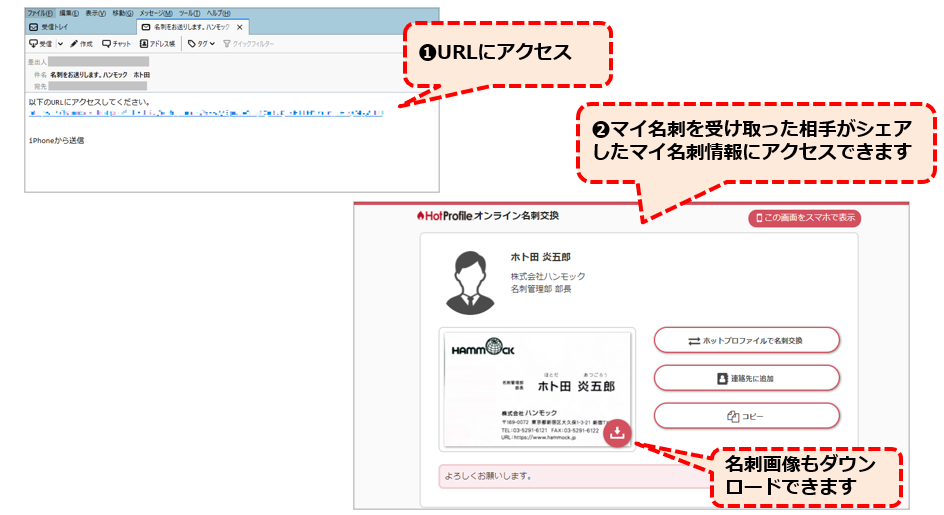Expand the タグ dropdown
The width and height of the screenshot is (944, 515).
201,44
